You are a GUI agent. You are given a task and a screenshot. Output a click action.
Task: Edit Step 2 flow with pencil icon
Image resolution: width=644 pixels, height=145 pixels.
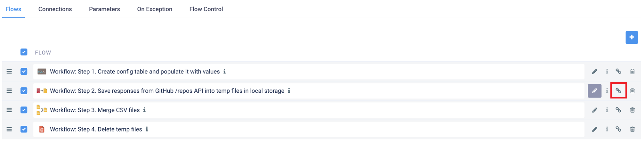coord(594,91)
